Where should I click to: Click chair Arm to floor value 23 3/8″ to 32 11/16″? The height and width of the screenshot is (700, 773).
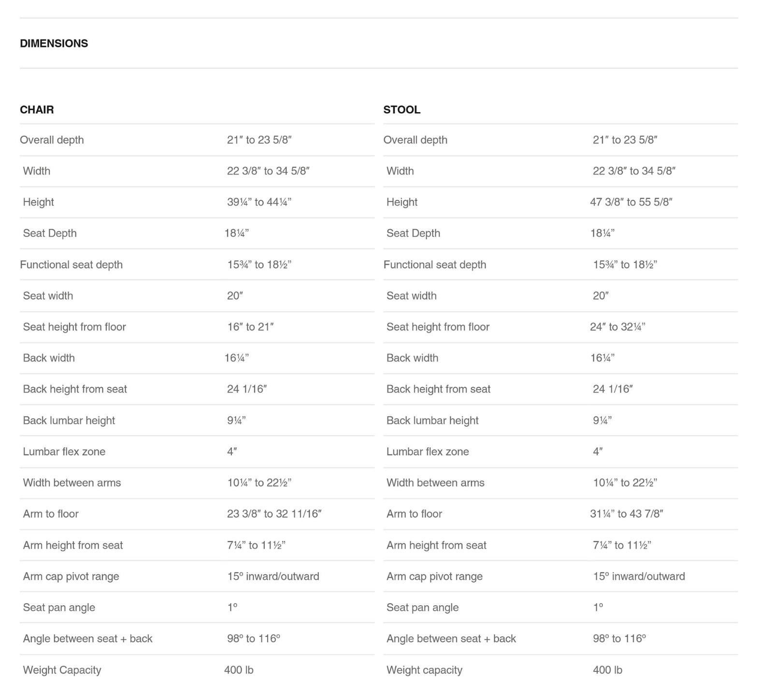pos(274,514)
